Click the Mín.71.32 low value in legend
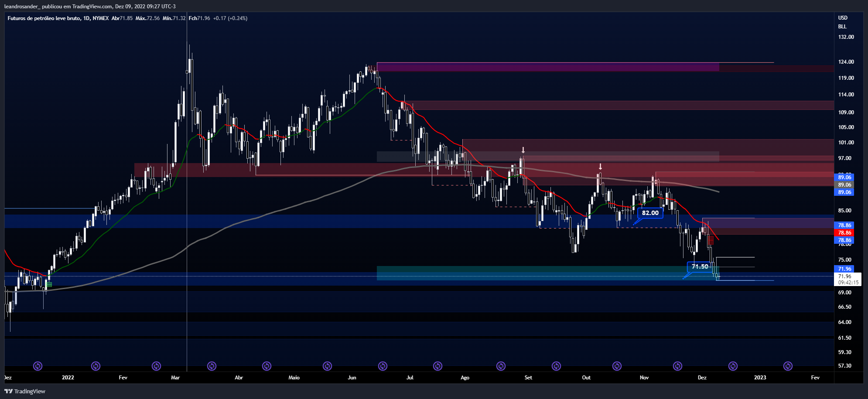 [174, 18]
